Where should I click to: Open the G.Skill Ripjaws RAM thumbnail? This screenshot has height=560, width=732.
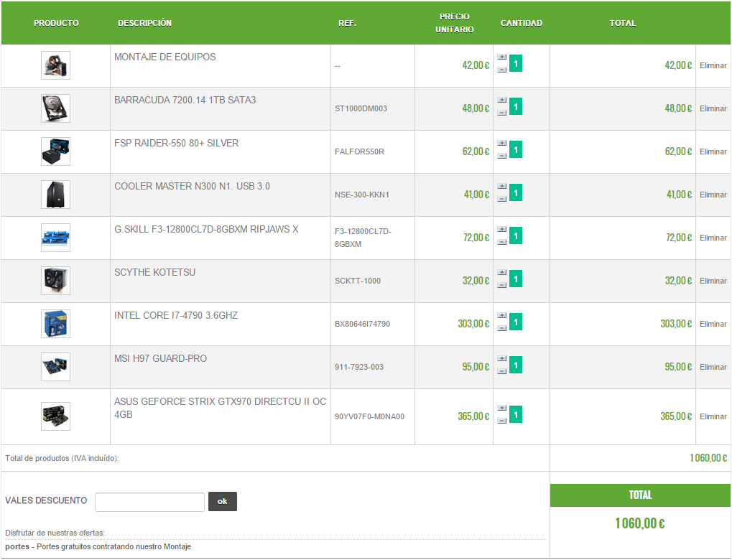coord(55,238)
